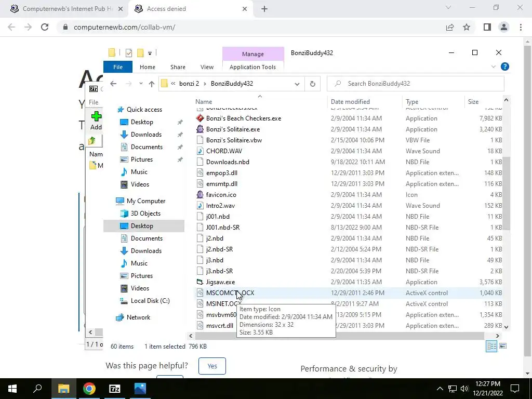This screenshot has height=399, width=532.
Task: Select the j2.nbd-SR file
Action: (x=220, y=249)
